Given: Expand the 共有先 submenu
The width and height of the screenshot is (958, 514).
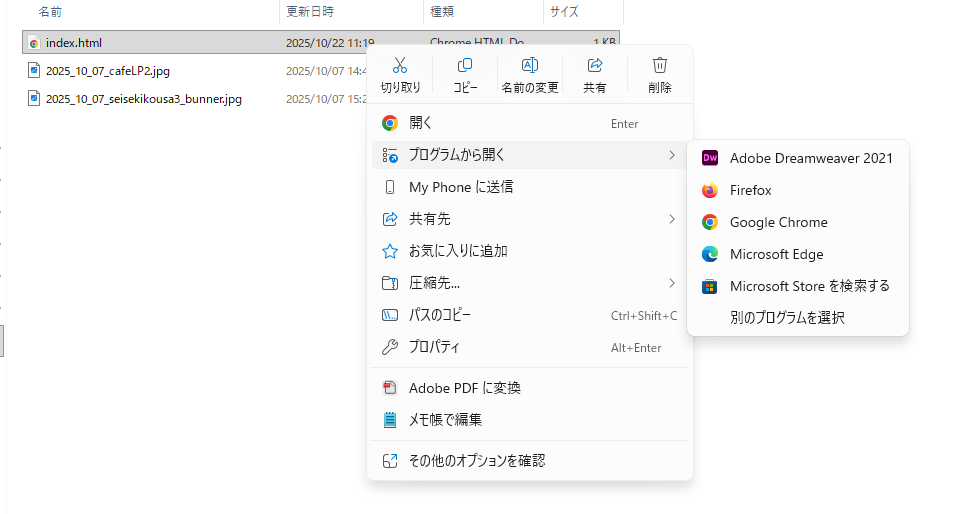Looking at the screenshot, I should [x=672, y=219].
